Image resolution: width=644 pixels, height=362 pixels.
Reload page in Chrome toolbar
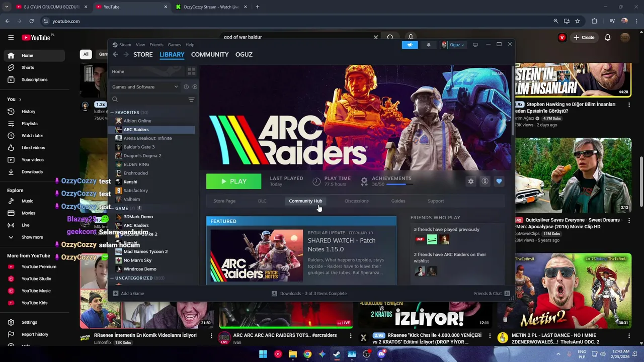click(31, 21)
